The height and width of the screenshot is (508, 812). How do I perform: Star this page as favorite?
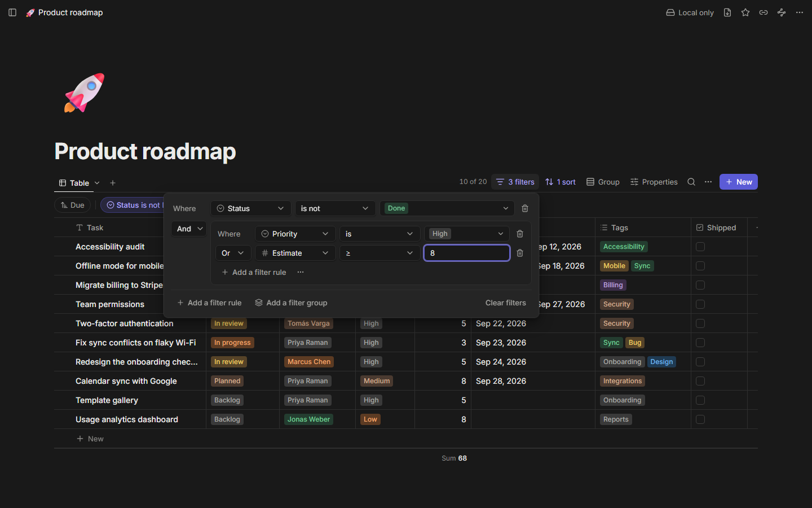point(745,12)
